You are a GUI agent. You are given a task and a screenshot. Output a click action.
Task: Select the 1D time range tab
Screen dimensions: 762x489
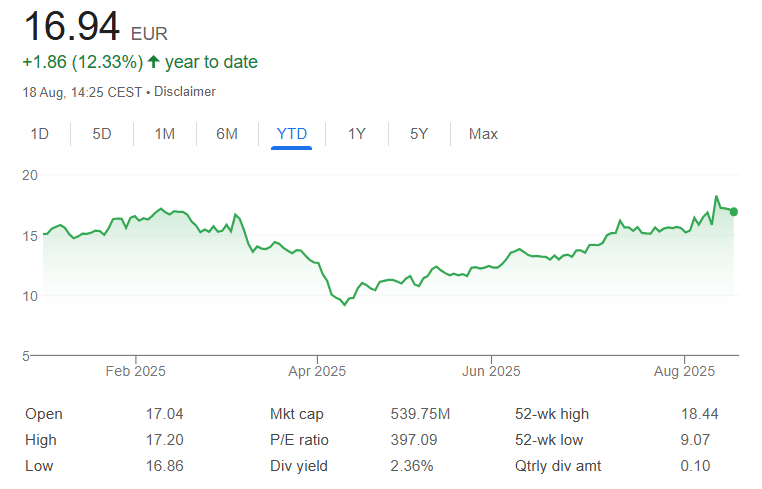40,134
